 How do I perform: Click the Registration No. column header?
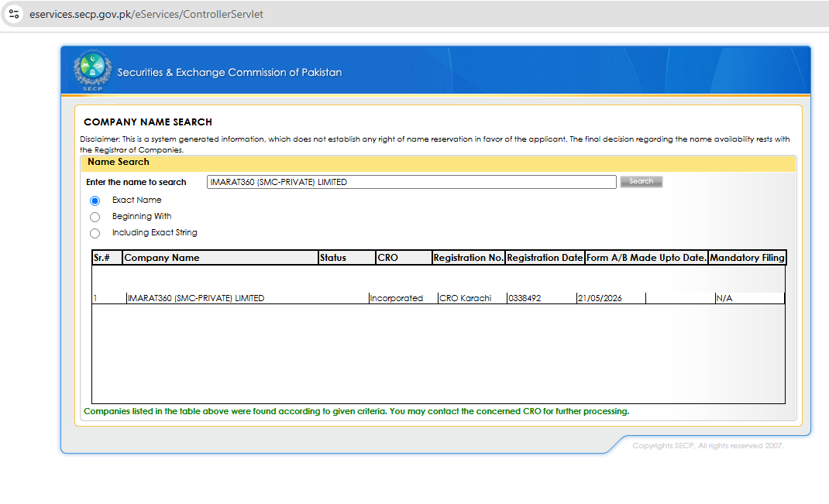469,258
